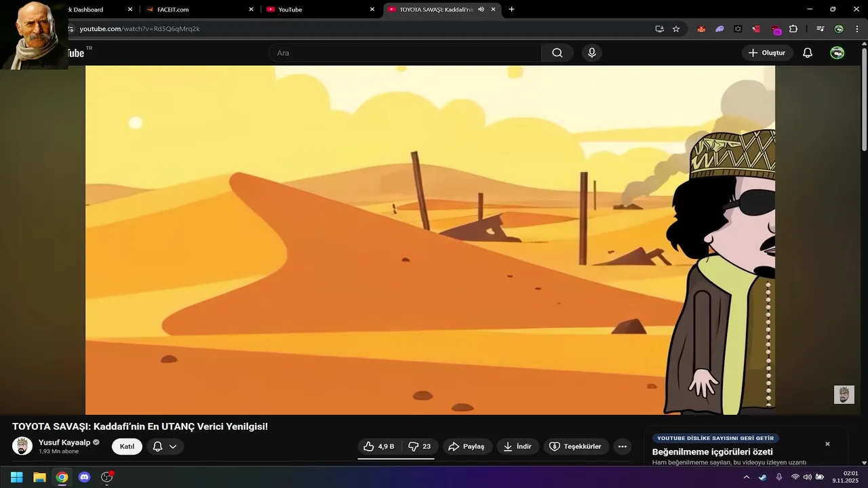Open the taskbar app with red badge
The image size is (868, 488).
[x=106, y=477]
